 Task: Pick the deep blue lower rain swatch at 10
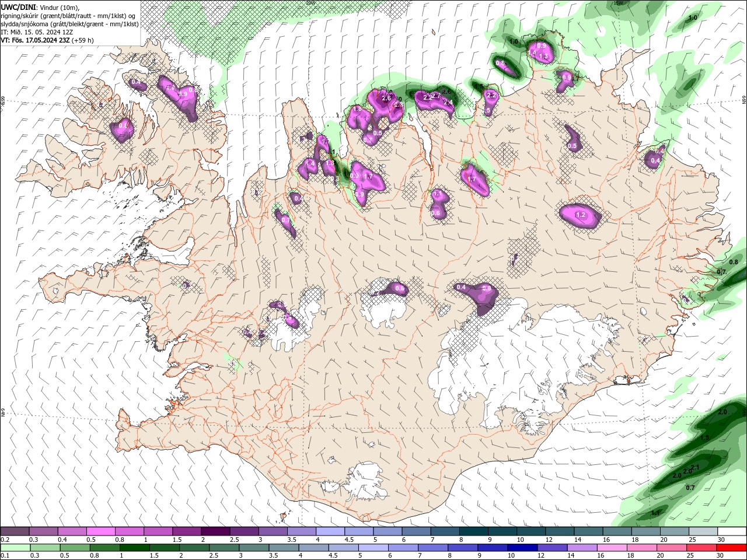click(x=522, y=548)
